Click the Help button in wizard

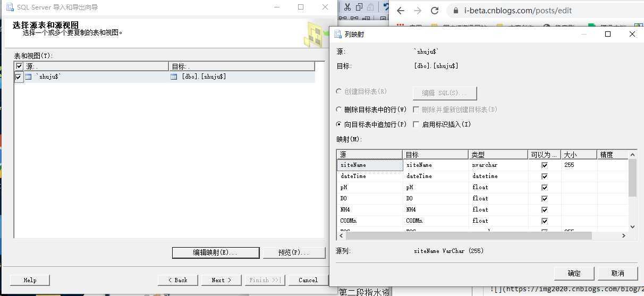(30, 280)
